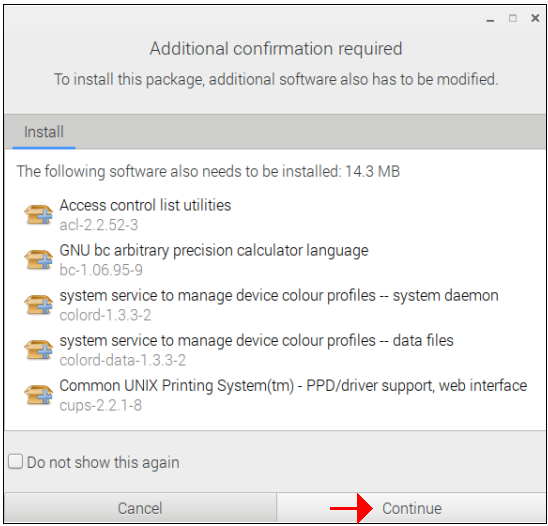Switch to the Install tab
Image resolution: width=548 pixels, height=526 pixels.
pyautogui.click(x=44, y=132)
